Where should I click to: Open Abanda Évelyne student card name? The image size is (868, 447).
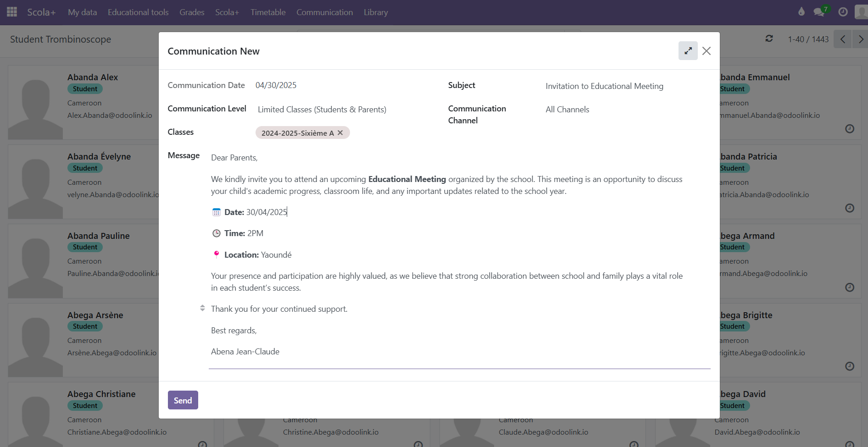(x=99, y=157)
